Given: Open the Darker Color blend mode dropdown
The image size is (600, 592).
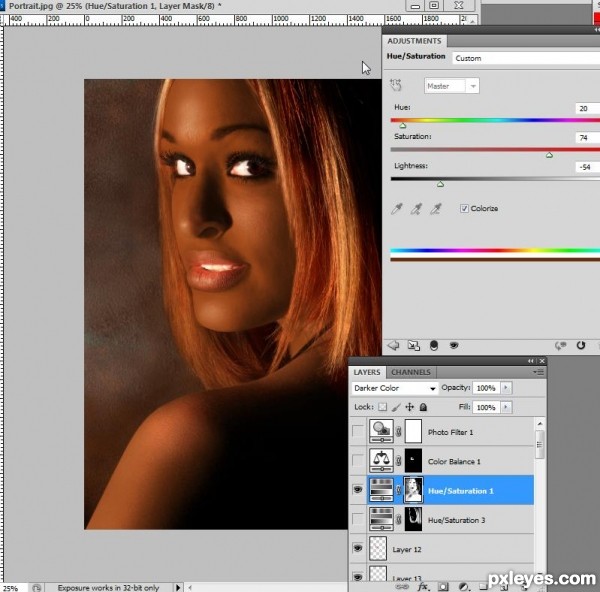Looking at the screenshot, I should (395, 388).
